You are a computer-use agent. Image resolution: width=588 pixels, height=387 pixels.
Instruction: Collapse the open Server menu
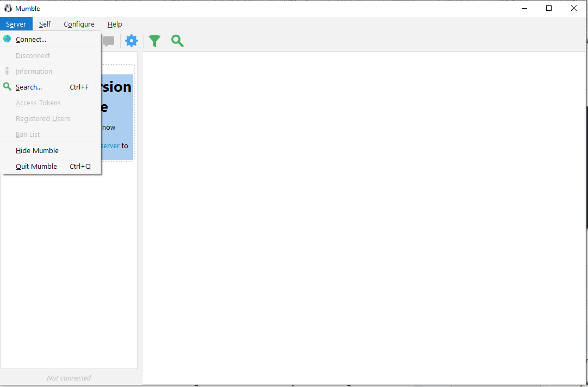tap(16, 24)
